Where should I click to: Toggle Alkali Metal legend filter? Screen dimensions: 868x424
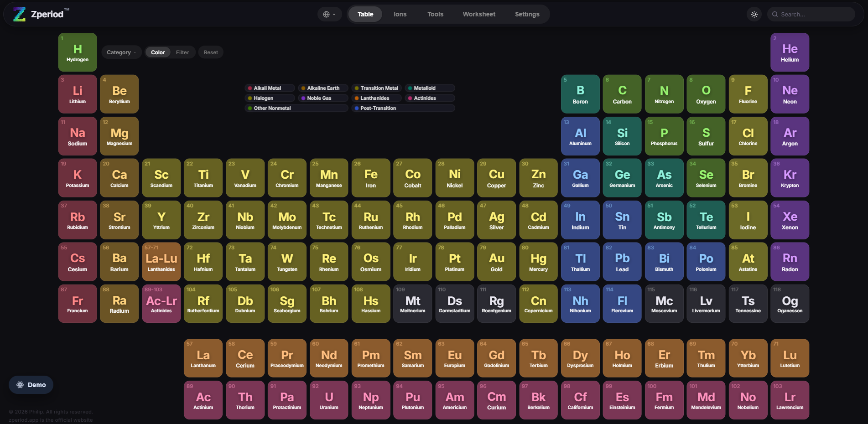[x=270, y=88]
